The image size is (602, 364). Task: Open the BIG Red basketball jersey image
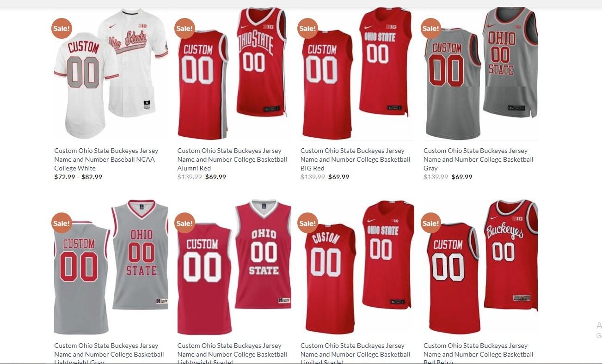(x=357, y=74)
